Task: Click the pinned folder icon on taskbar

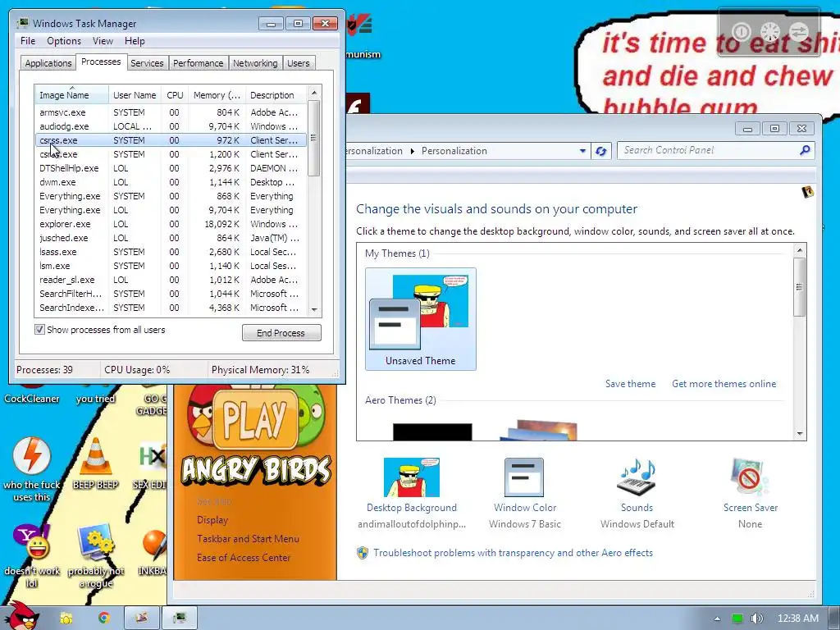Action: tap(66, 618)
